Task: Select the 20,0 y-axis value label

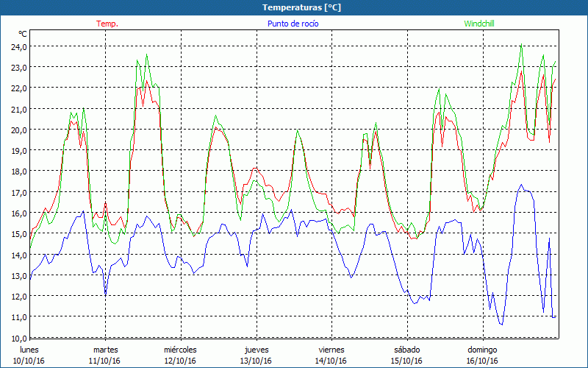Action: (x=18, y=130)
